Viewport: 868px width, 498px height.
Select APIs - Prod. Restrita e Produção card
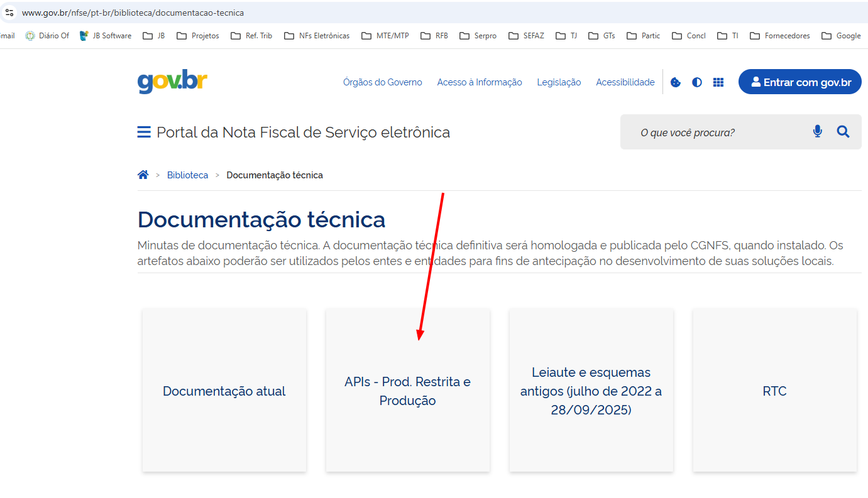(407, 391)
